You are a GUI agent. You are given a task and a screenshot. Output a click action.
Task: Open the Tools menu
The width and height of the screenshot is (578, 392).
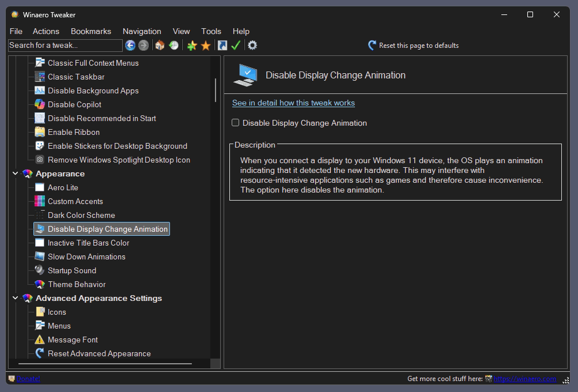211,31
